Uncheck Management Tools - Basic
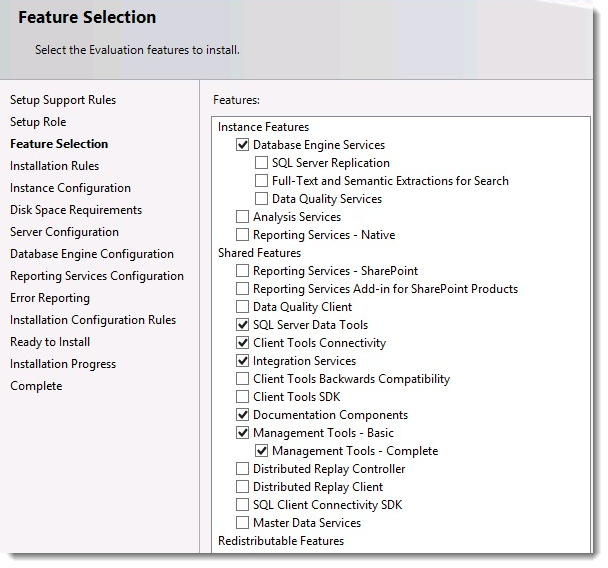This screenshot has width=608, height=568. pyautogui.click(x=242, y=433)
